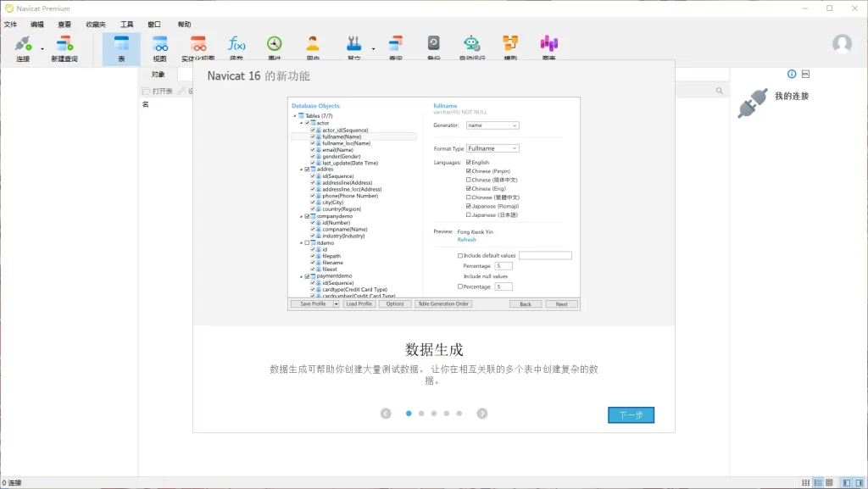
Task: Click the 下一步 button
Action: click(631, 415)
